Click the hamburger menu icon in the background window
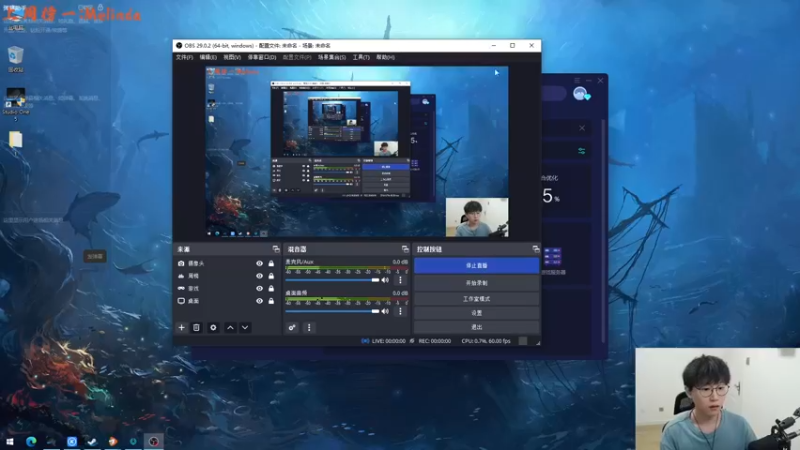 pos(577,81)
